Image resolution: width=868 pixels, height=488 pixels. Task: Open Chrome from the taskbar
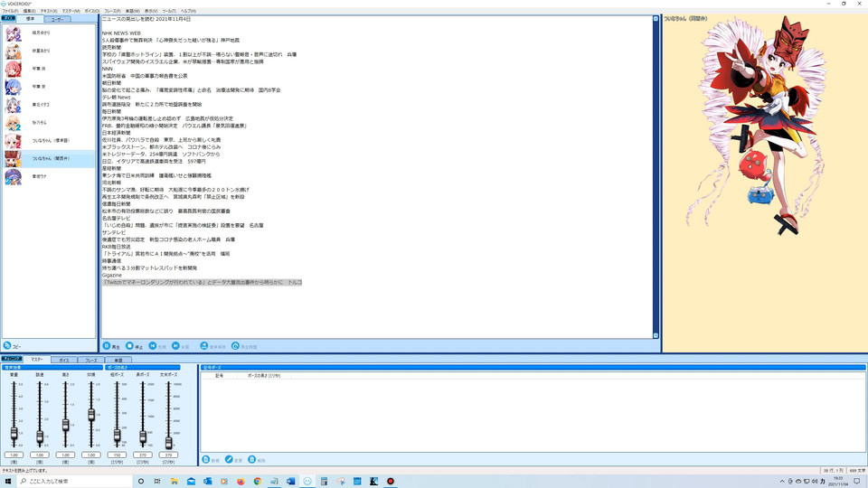pyautogui.click(x=258, y=482)
